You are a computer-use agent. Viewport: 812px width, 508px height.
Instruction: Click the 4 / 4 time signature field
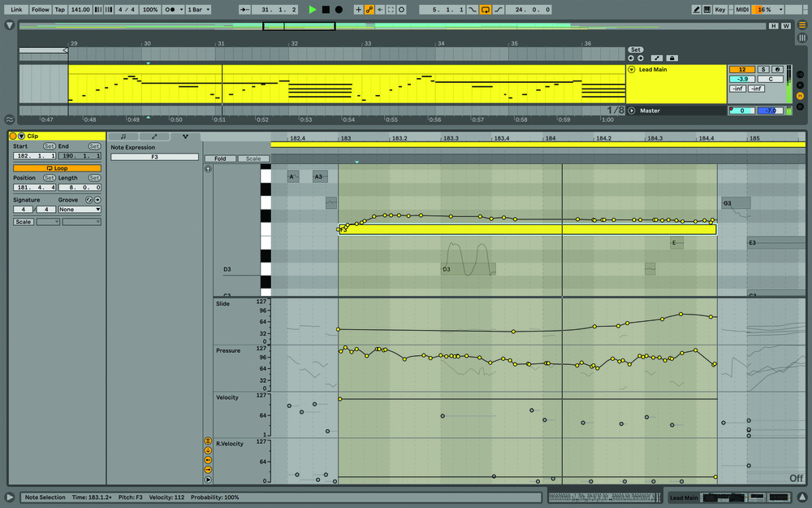tap(127, 9)
